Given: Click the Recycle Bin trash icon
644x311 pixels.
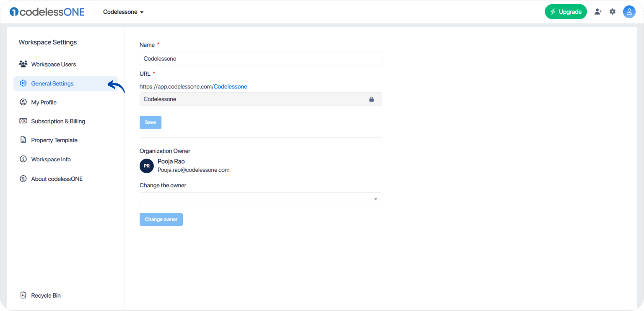Looking at the screenshot, I should [x=23, y=295].
